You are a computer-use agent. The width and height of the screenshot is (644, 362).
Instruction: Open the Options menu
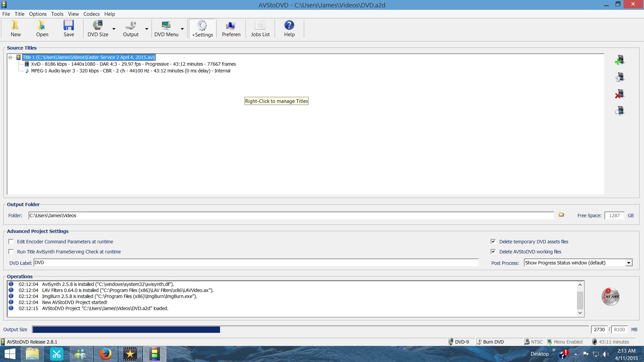tap(38, 14)
